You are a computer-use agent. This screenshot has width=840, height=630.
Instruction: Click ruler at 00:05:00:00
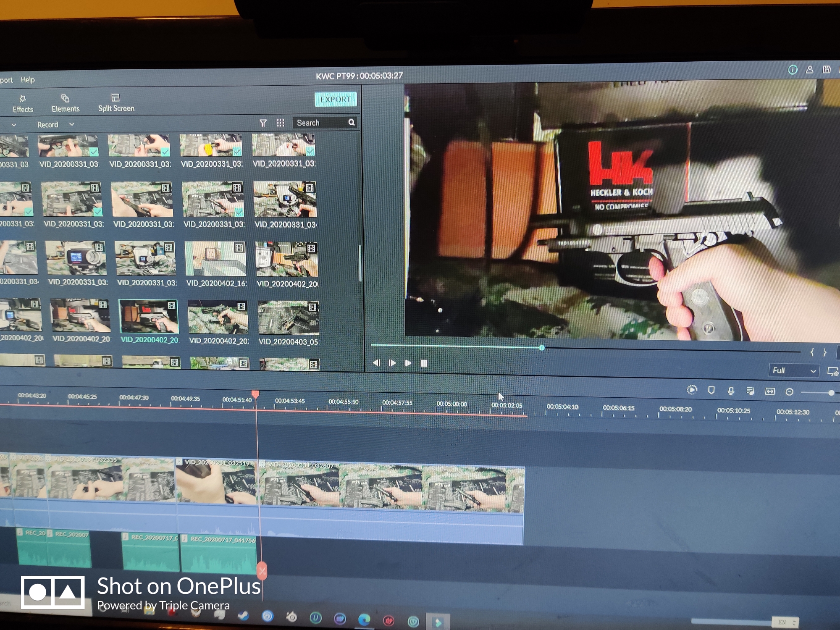pos(451,404)
